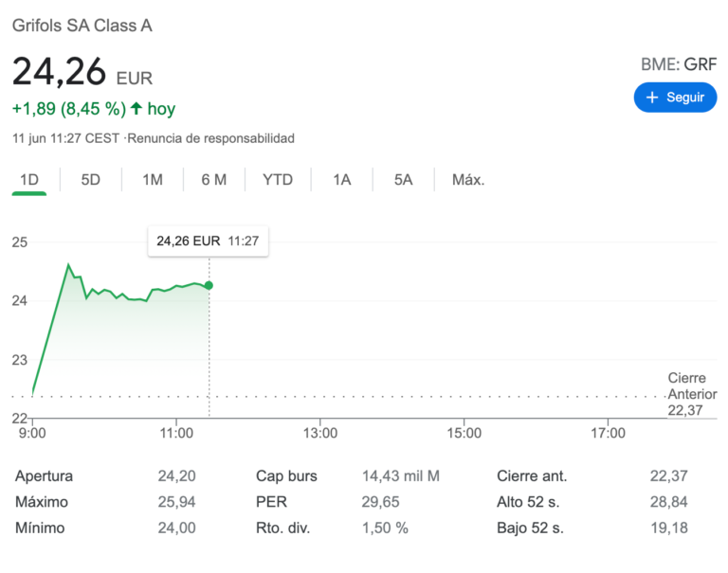Open the Máx. full history tab

tap(468, 180)
